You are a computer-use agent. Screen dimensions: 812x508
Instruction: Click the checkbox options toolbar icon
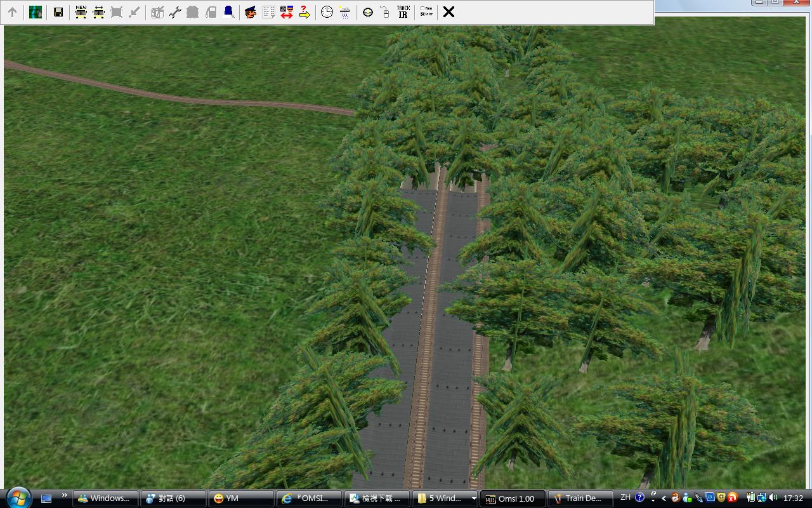click(x=426, y=12)
